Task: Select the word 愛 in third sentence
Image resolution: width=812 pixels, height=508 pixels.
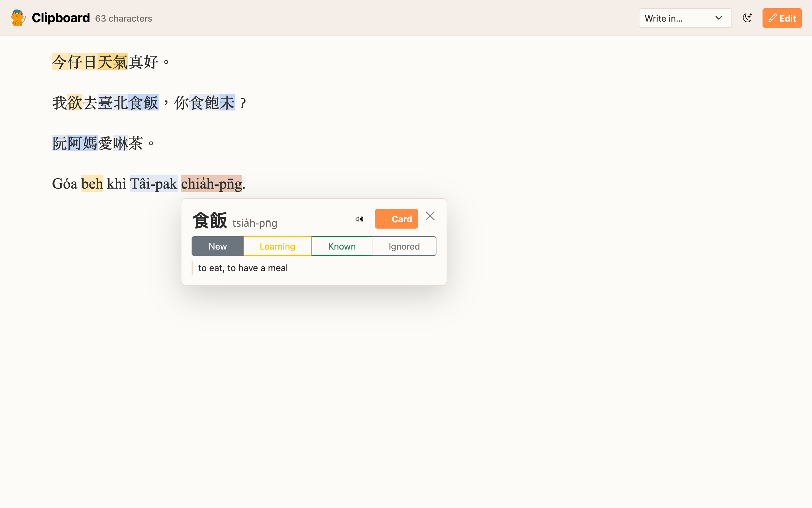Action: (x=105, y=144)
